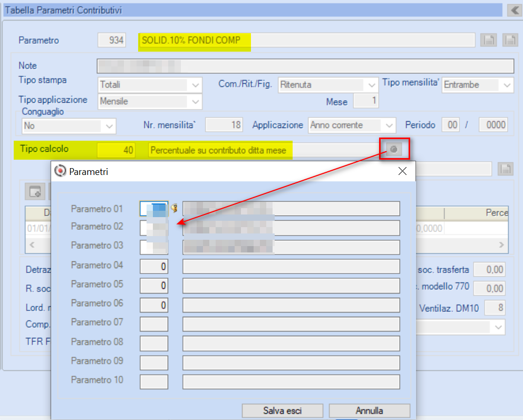Image resolution: width=523 pixels, height=420 pixels.
Task: Expand the Tipo applicazione dropdown showing Mensile
Action: [x=150, y=101]
